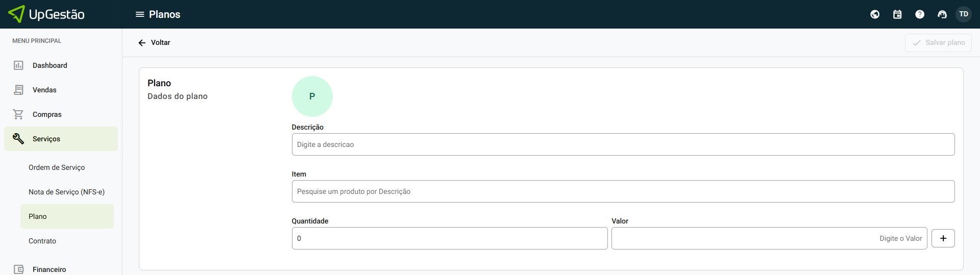
Task: Select Ordem de Serviço submenu item
Action: pos(57,167)
